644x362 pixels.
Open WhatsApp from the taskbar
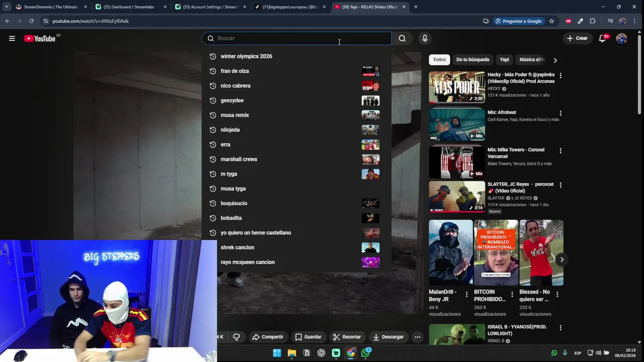366,352
